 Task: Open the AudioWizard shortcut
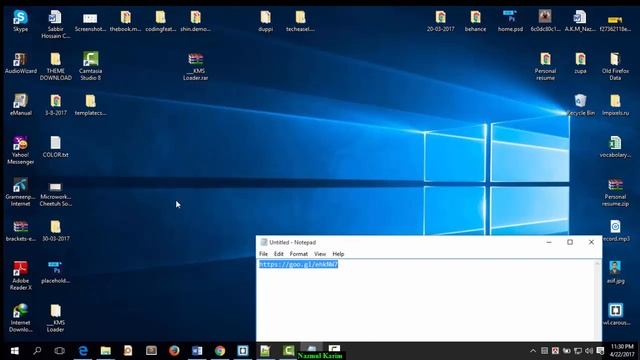click(20, 63)
